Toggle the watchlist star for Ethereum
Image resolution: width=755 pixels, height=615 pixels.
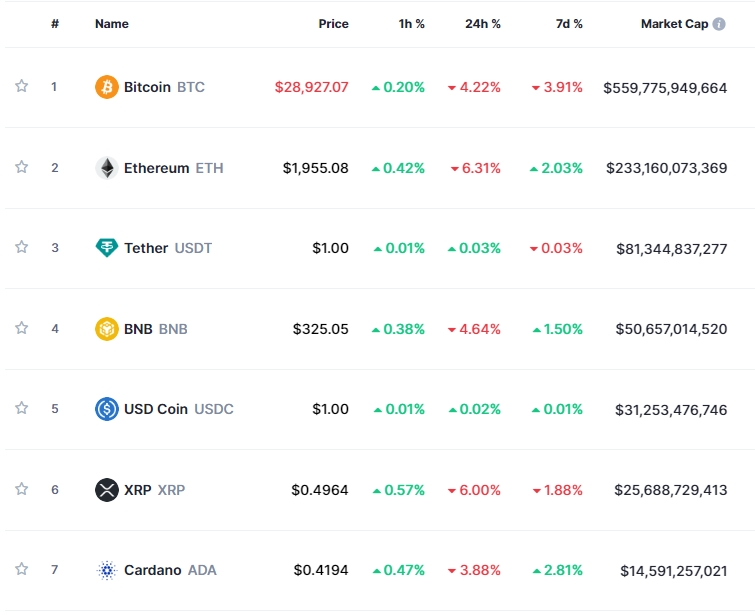21,167
